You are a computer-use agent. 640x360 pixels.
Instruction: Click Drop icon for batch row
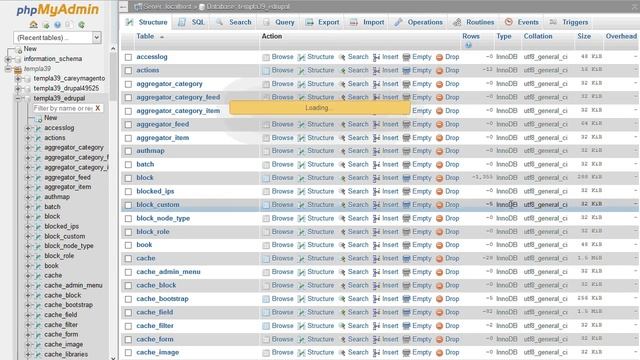click(439, 164)
